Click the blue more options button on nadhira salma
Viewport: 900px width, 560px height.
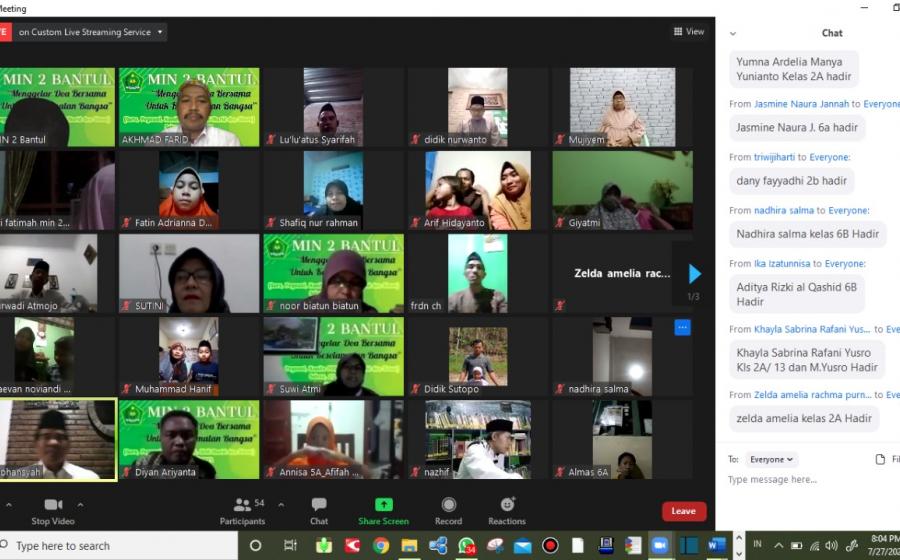tap(682, 327)
